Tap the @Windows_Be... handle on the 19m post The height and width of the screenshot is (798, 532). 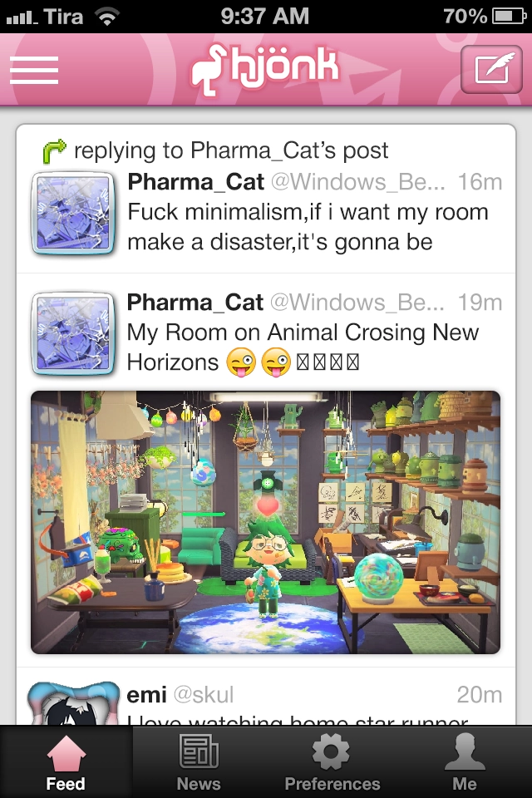(x=357, y=303)
